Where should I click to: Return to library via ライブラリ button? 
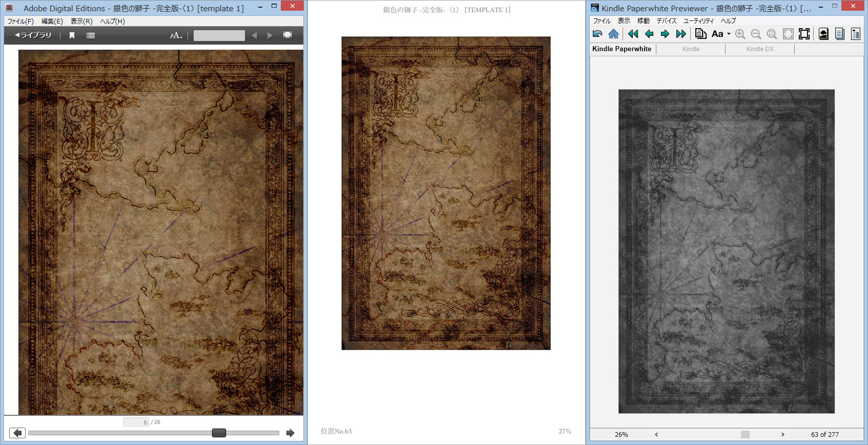(x=33, y=35)
